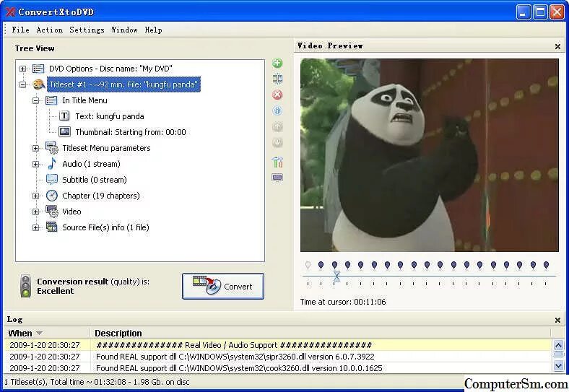Open the Help menu

point(154,30)
